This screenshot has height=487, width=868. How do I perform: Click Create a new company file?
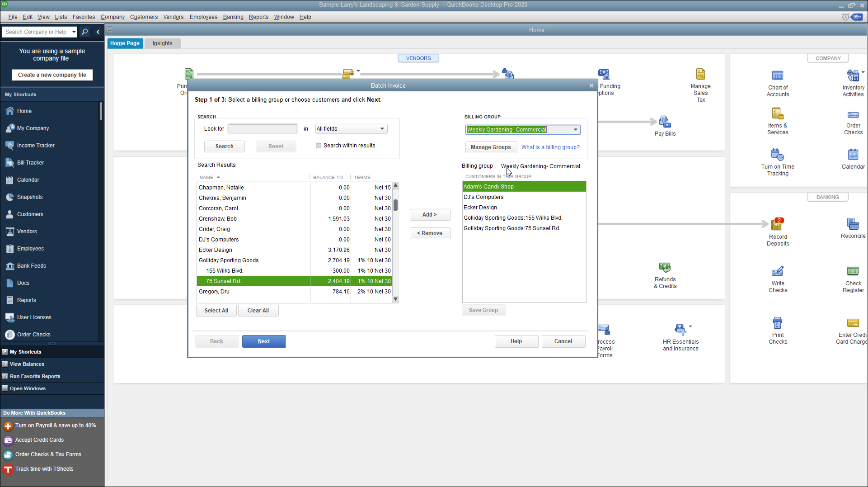(x=52, y=75)
